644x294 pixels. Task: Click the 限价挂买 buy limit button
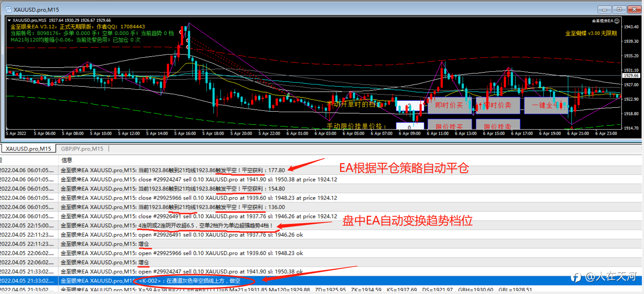tap(449, 125)
